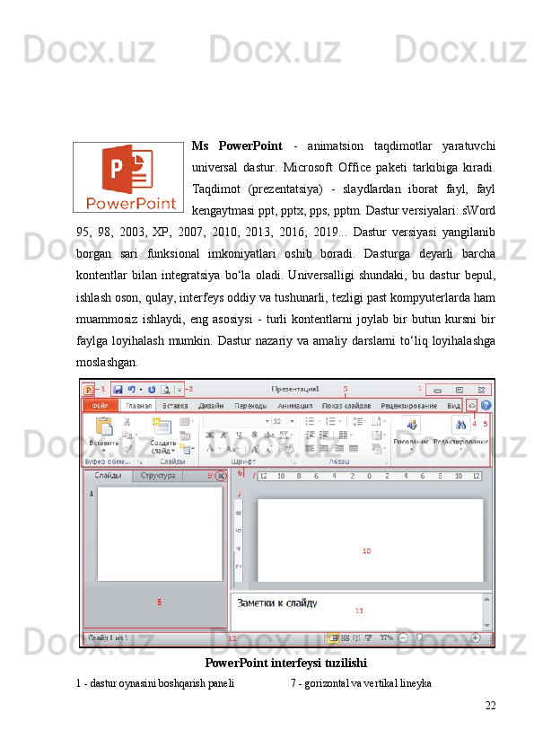Click the Создать слайд new slide icon
Image resolution: width=534 pixels, height=756 pixels.
(162, 426)
